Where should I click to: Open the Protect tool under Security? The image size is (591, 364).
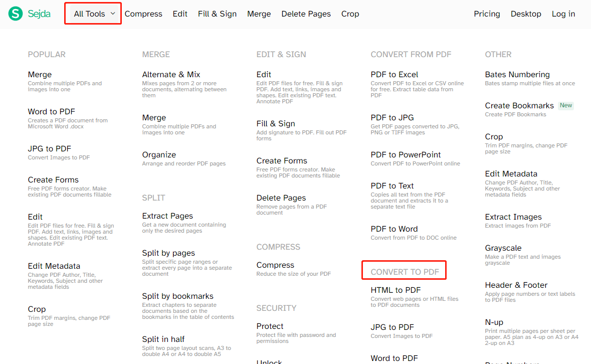click(270, 326)
